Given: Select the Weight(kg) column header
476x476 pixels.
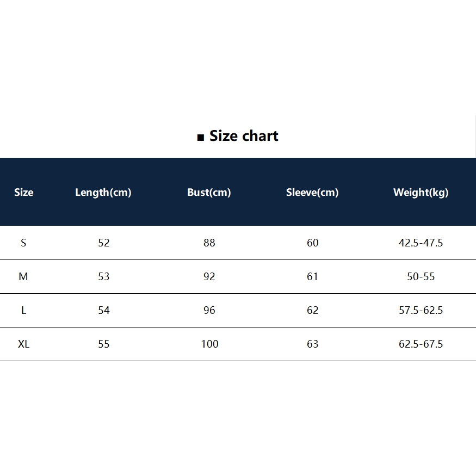Looking at the screenshot, I should click(x=421, y=193).
